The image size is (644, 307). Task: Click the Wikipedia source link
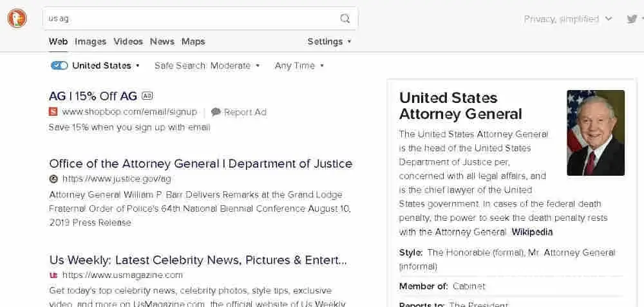click(532, 232)
